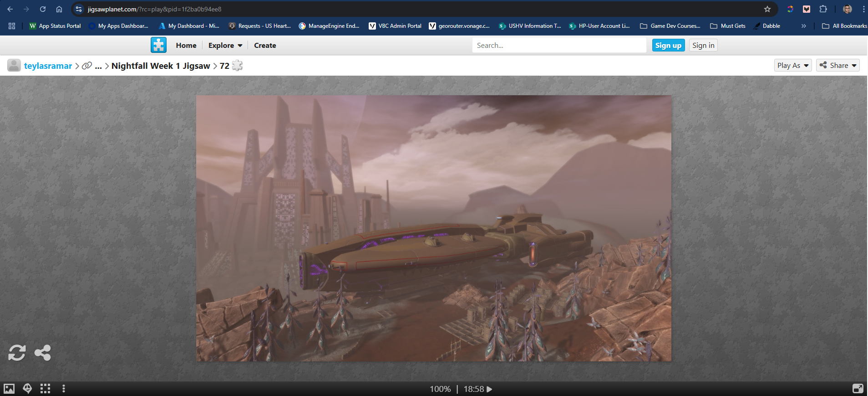Image resolution: width=868 pixels, height=396 pixels.
Task: Open the browser extensions puzzle icon
Action: tap(823, 9)
